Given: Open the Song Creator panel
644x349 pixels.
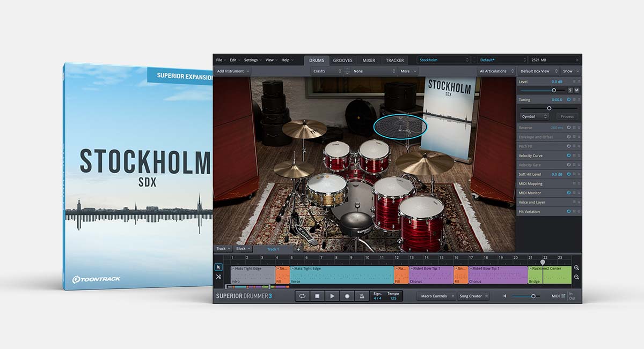Looking at the screenshot, I should click(x=473, y=296).
